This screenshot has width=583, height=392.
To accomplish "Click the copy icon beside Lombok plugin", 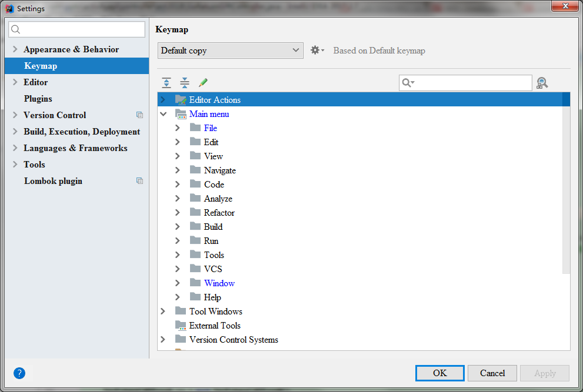I will 139,181.
